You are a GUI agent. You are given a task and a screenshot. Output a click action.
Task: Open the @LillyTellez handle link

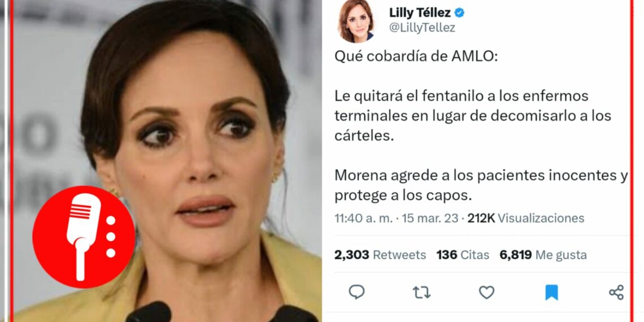(x=422, y=28)
